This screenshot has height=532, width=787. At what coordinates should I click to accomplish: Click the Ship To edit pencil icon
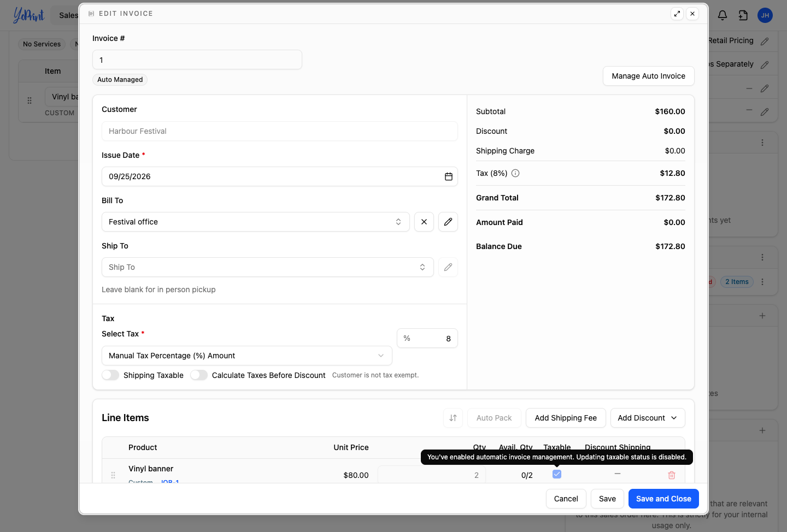(x=448, y=267)
